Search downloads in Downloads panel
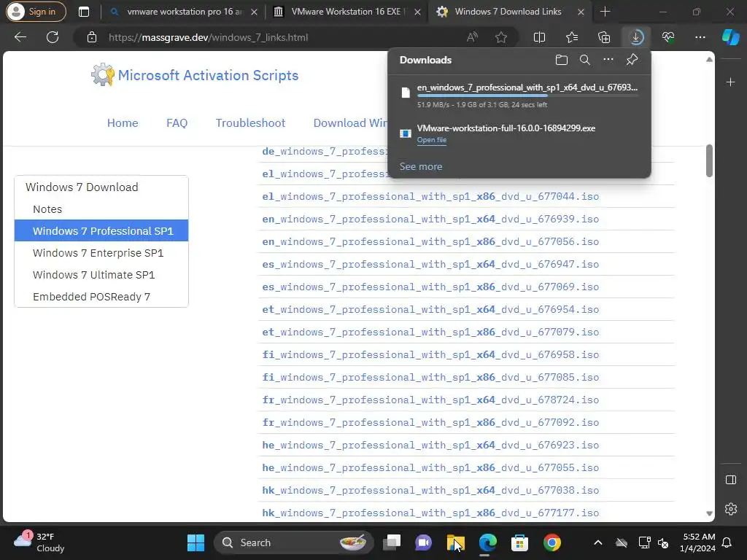Screen dimensions: 747x560 (x=585, y=60)
